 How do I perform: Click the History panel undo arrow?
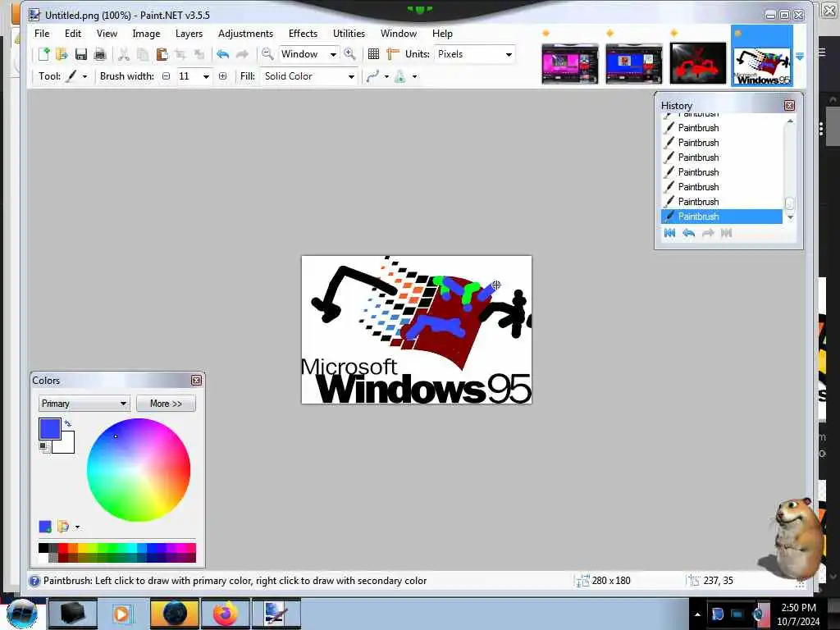(x=688, y=233)
